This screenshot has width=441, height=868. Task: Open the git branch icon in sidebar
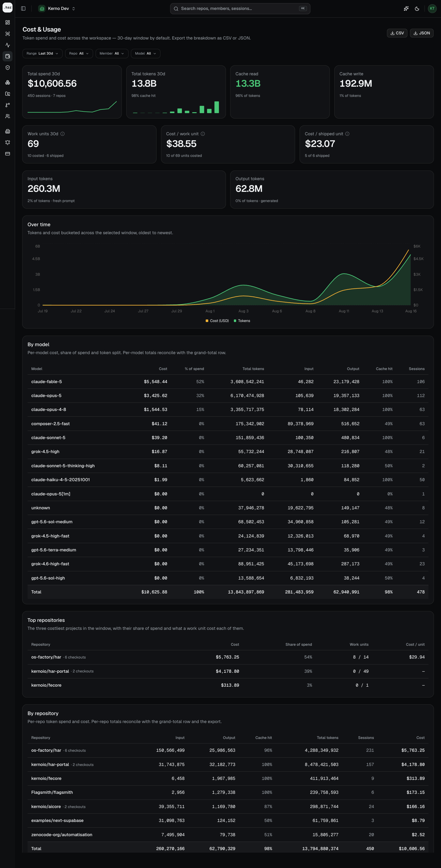click(7, 105)
